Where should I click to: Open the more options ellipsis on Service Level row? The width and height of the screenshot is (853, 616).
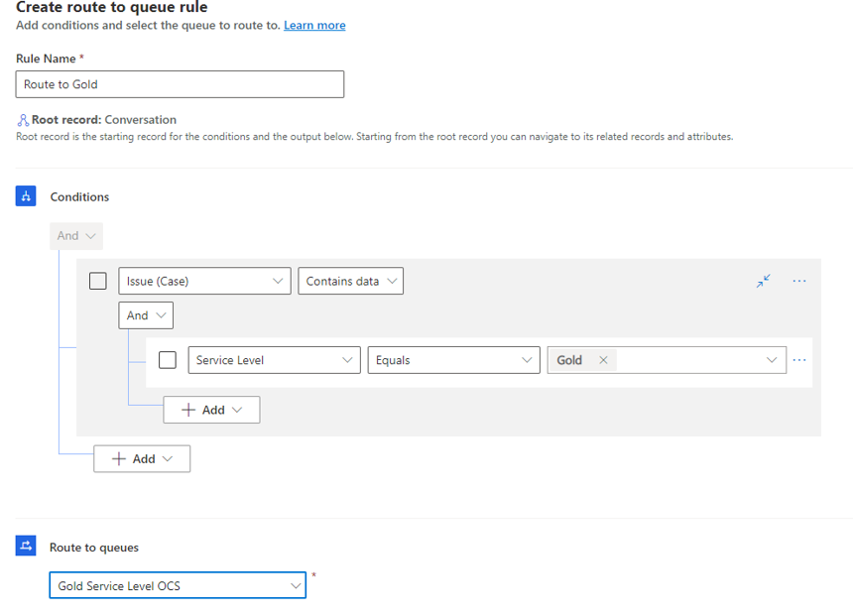tap(799, 360)
